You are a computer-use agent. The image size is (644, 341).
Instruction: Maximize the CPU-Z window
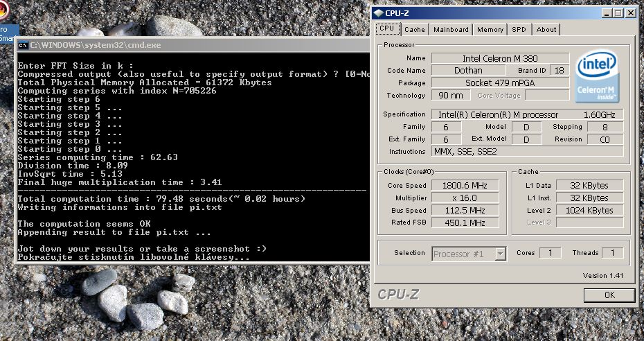(x=618, y=13)
